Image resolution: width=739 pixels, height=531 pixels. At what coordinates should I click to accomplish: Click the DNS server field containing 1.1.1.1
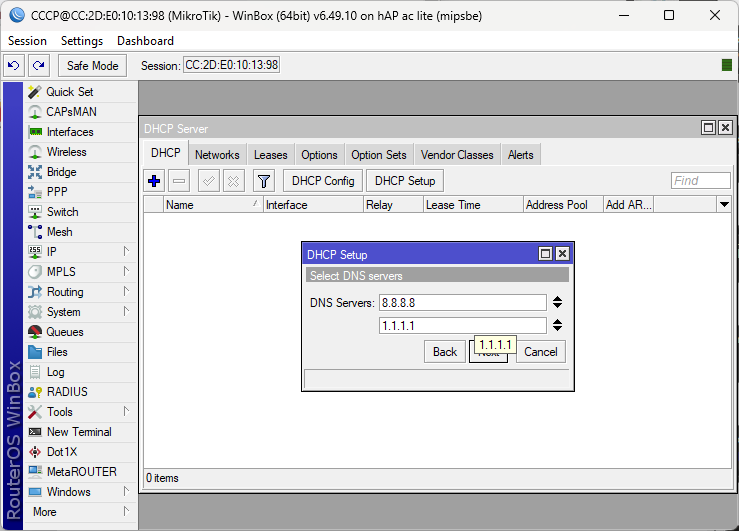463,326
